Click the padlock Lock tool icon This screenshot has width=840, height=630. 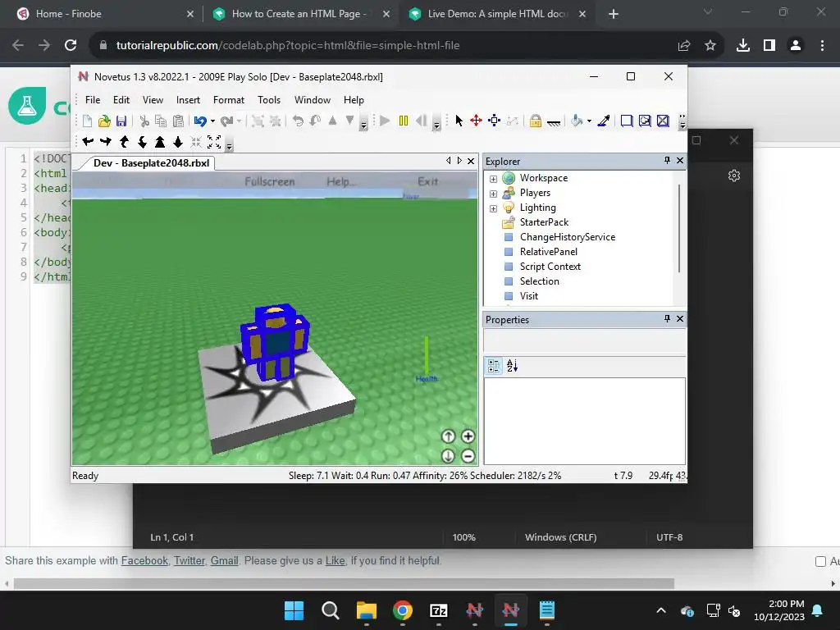pos(535,121)
